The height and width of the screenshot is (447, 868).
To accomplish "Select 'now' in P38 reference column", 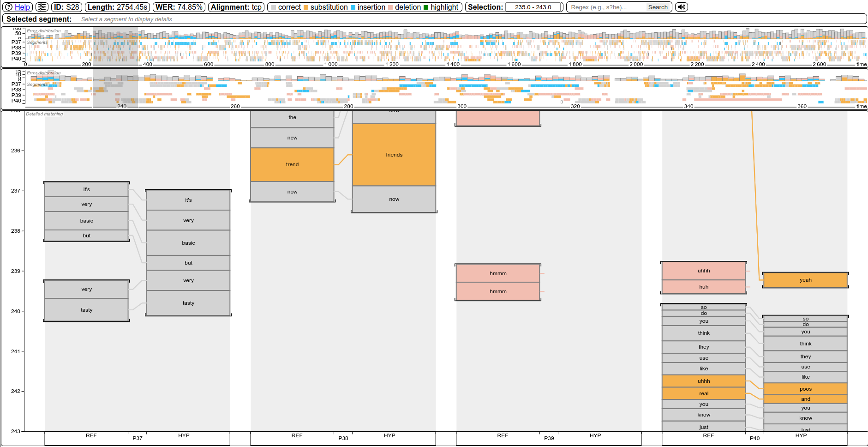I will point(292,192).
